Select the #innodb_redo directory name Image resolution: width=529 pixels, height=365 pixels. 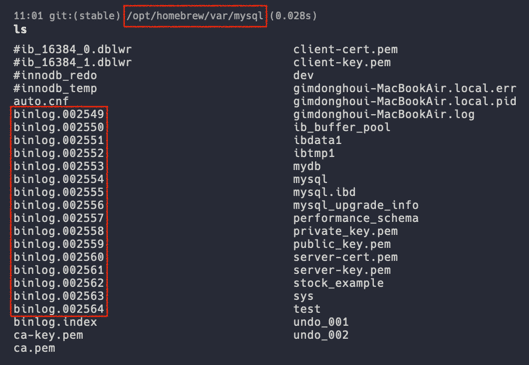click(55, 75)
